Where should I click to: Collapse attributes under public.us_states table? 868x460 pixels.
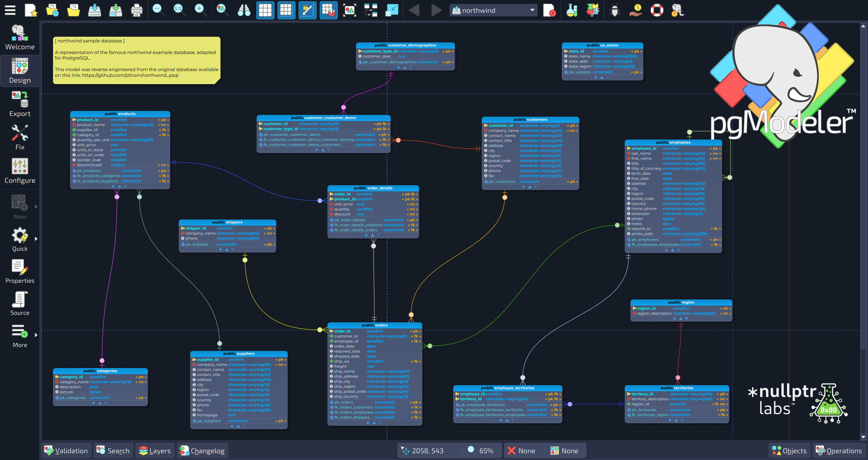coord(602,77)
